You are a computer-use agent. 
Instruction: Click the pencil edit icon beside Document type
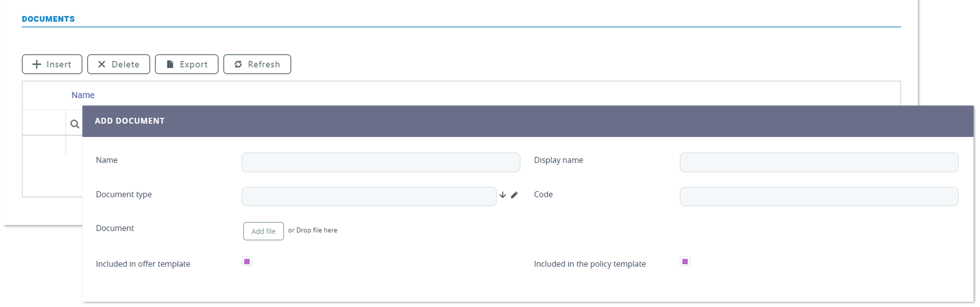point(514,195)
